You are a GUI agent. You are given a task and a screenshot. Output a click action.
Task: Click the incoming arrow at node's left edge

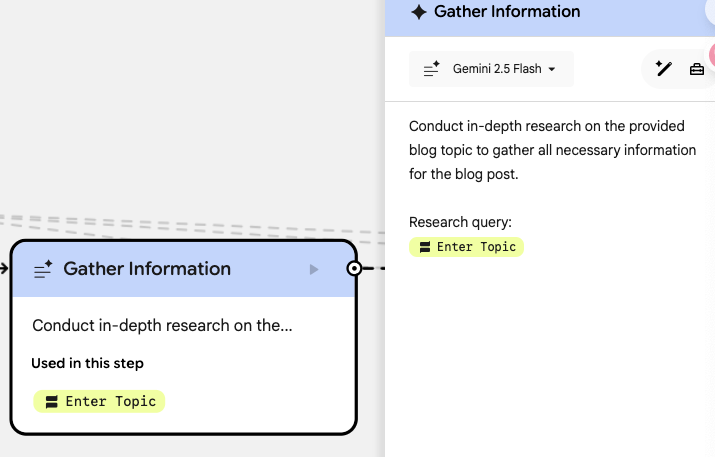[4, 268]
